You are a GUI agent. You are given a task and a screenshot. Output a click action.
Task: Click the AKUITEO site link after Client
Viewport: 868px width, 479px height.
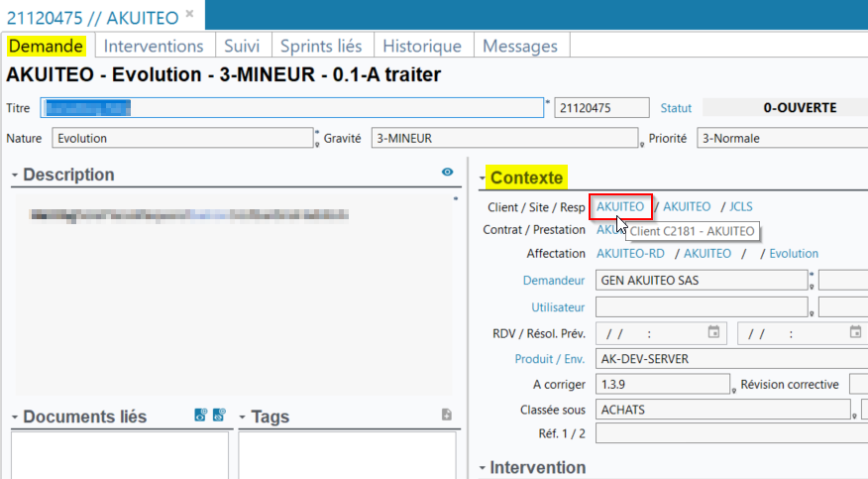(687, 206)
